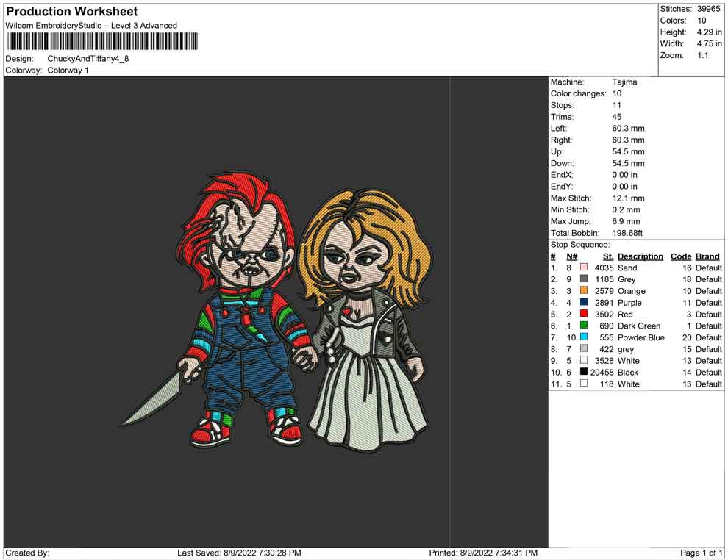Viewport: 728px width, 560px height.
Task: Click the Total Bobbin value 198.68ft
Action: tap(627, 233)
